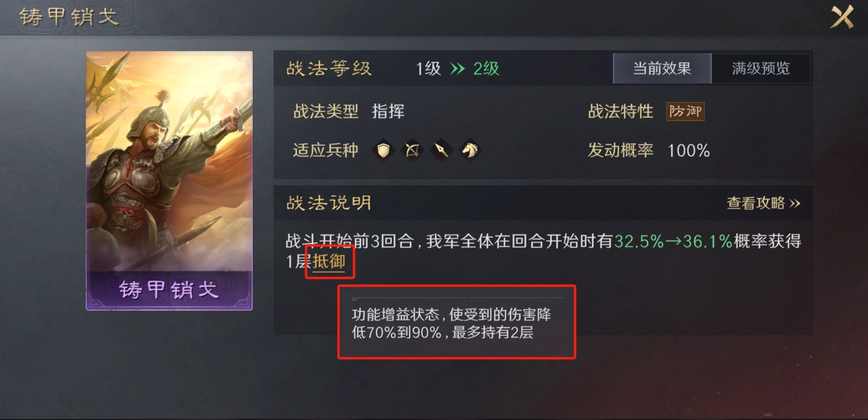Tap the 铸甲销戈 purple card name banner
868x420 pixels.
coord(168,291)
